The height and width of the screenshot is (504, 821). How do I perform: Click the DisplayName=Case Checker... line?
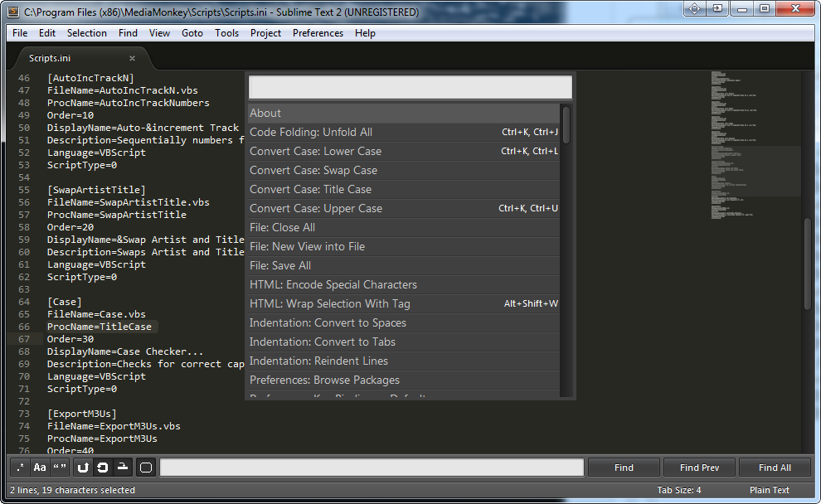[125, 351]
